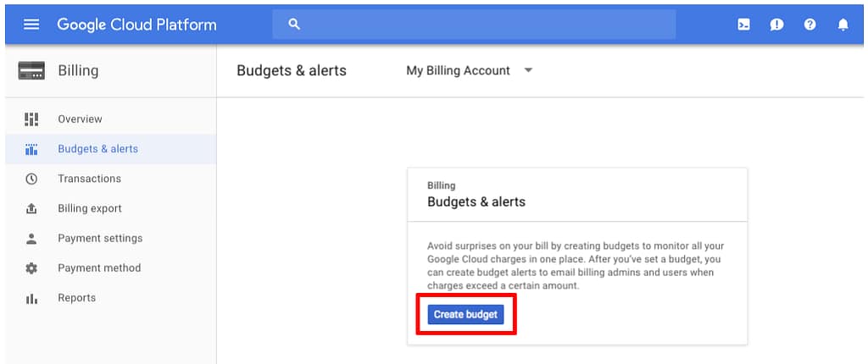Go to Transactions in sidebar
The height and width of the screenshot is (364, 868).
coord(89,179)
